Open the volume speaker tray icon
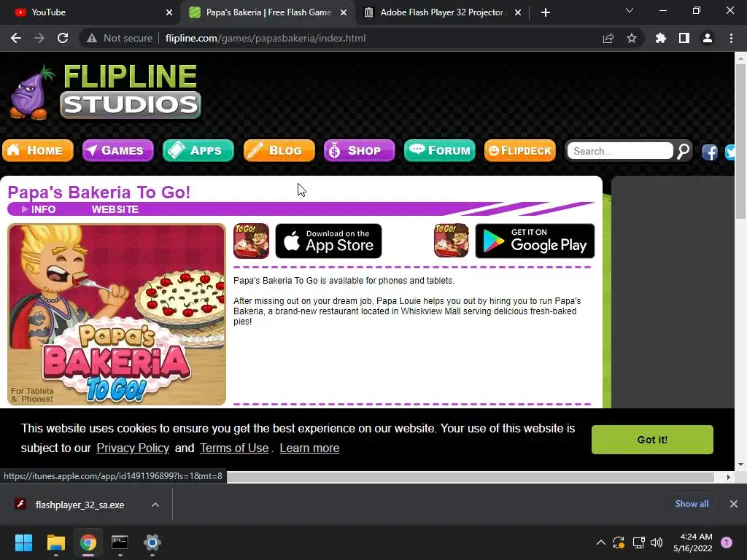The width and height of the screenshot is (747, 560). [x=657, y=542]
